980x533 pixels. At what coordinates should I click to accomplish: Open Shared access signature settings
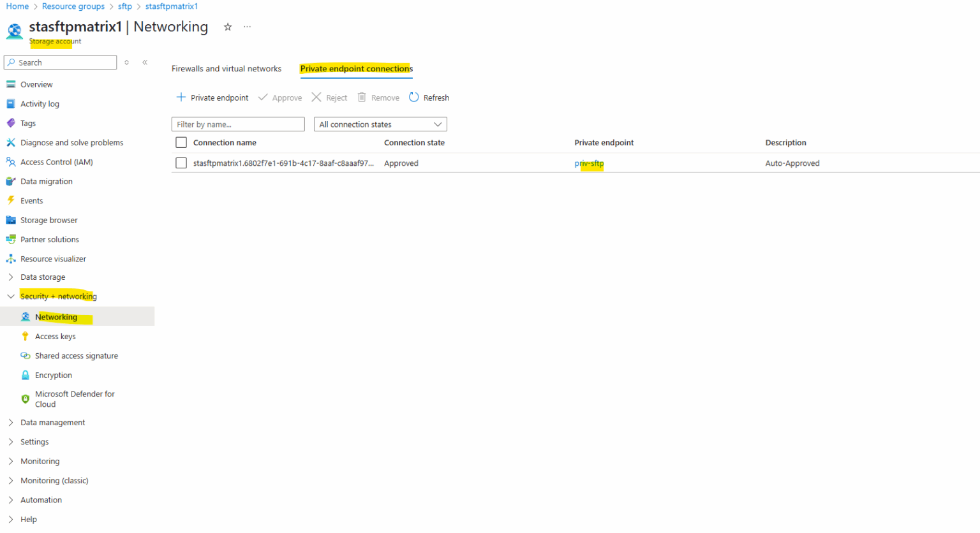click(76, 355)
